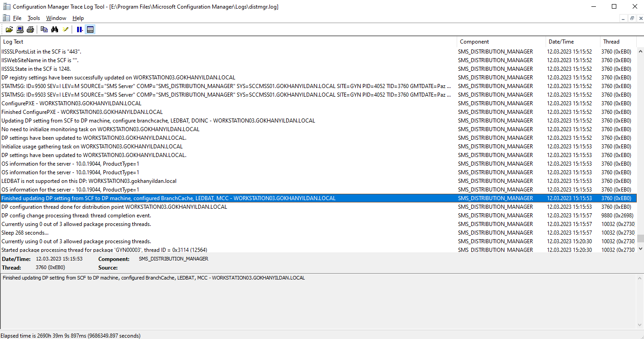644x339 pixels.
Task: Pause log monitoring with the pause icon
Action: coord(80,29)
